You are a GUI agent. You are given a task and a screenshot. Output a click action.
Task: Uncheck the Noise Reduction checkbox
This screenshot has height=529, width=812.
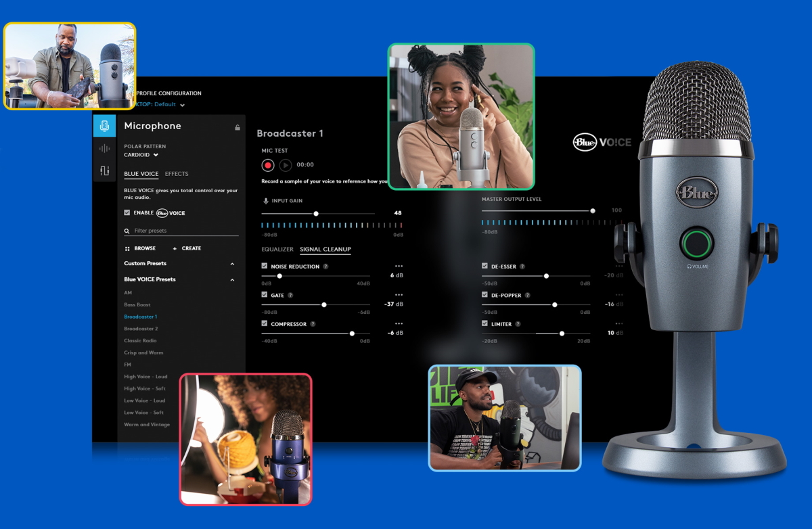pos(265,267)
